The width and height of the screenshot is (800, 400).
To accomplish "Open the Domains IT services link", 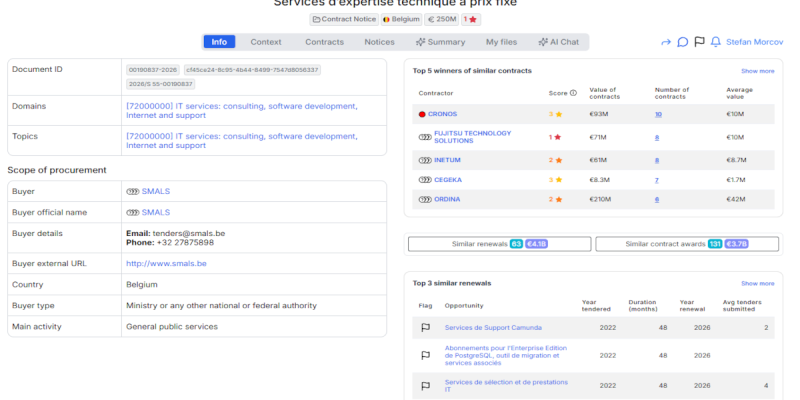I will [x=242, y=111].
